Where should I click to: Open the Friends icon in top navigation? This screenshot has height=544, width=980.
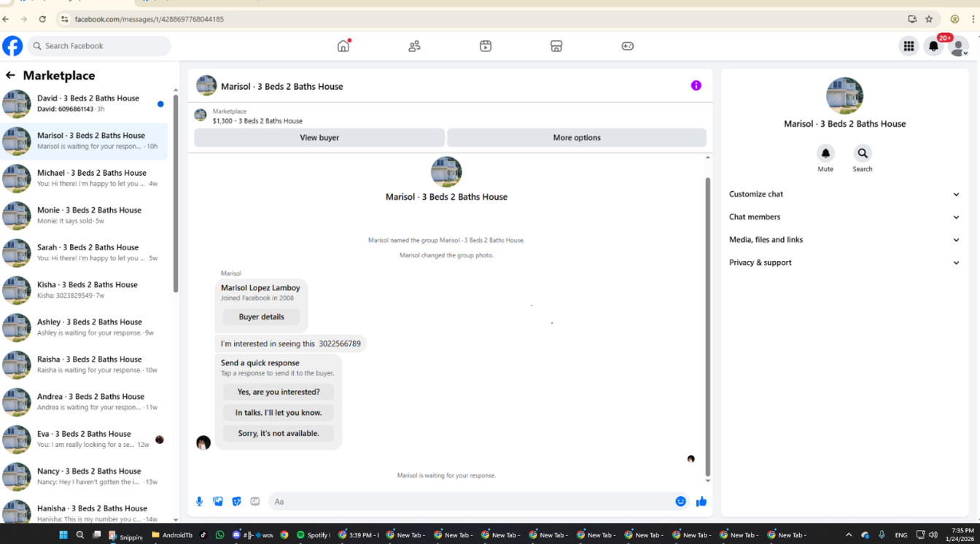[x=414, y=46]
